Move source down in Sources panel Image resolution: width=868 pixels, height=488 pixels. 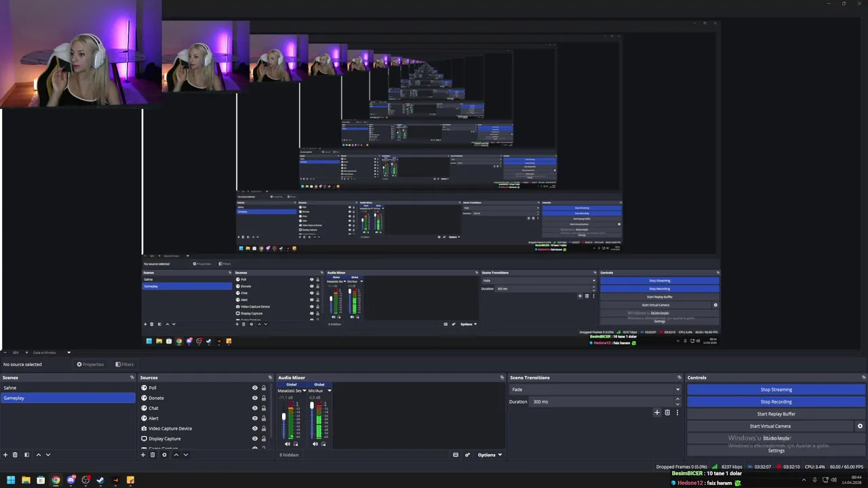coord(185,455)
